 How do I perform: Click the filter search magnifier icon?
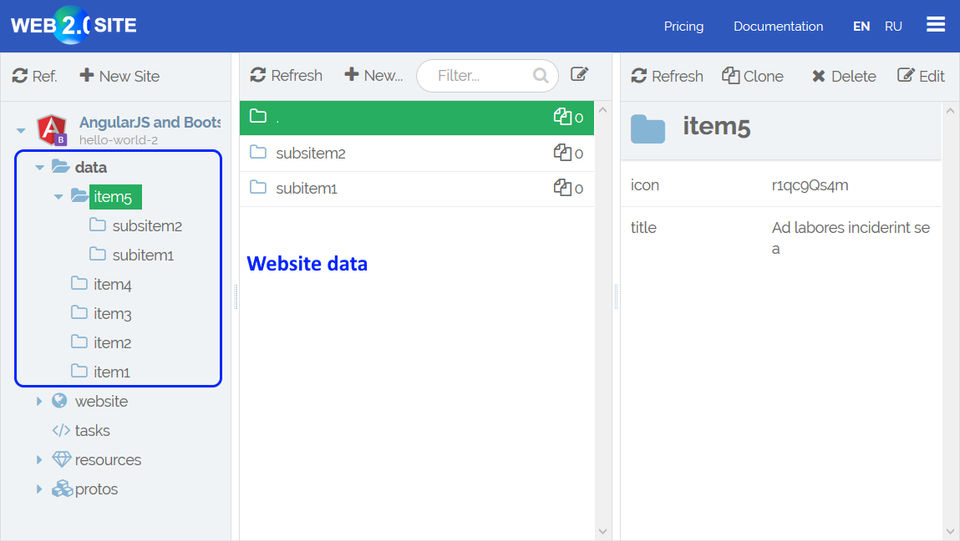pos(540,75)
